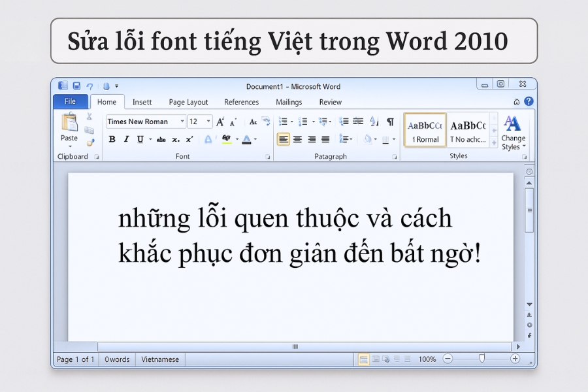This screenshot has height=392, width=588.
Task: Expand the font size dropdown
Action: (208, 122)
